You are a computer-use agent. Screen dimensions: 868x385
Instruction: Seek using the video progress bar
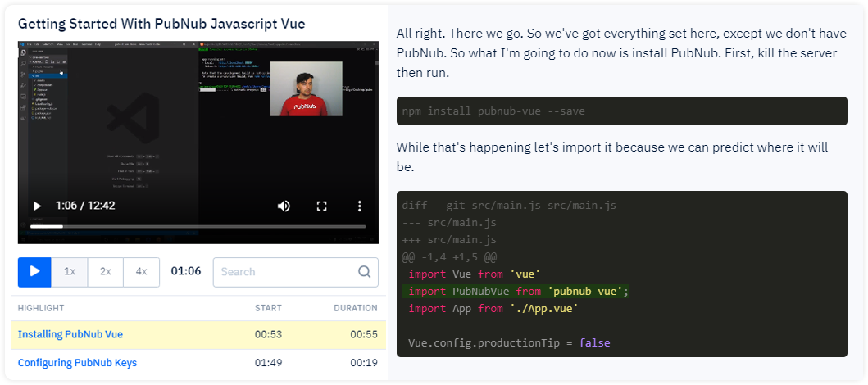click(198, 226)
